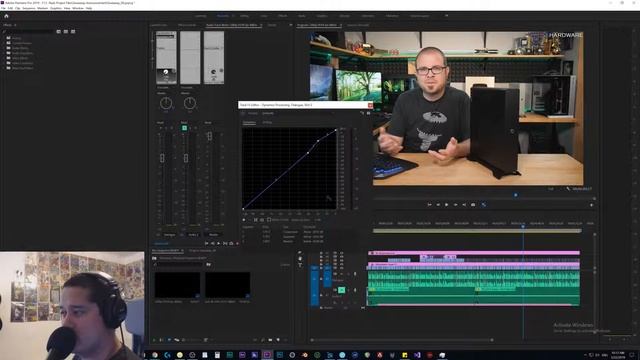Screen dimensions: 640x360
Task: Toggle the green Solo button in timeline track header
Action: click(x=342, y=290)
